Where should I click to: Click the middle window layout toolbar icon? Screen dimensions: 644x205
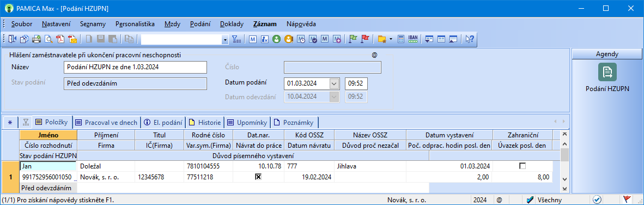click(441, 39)
